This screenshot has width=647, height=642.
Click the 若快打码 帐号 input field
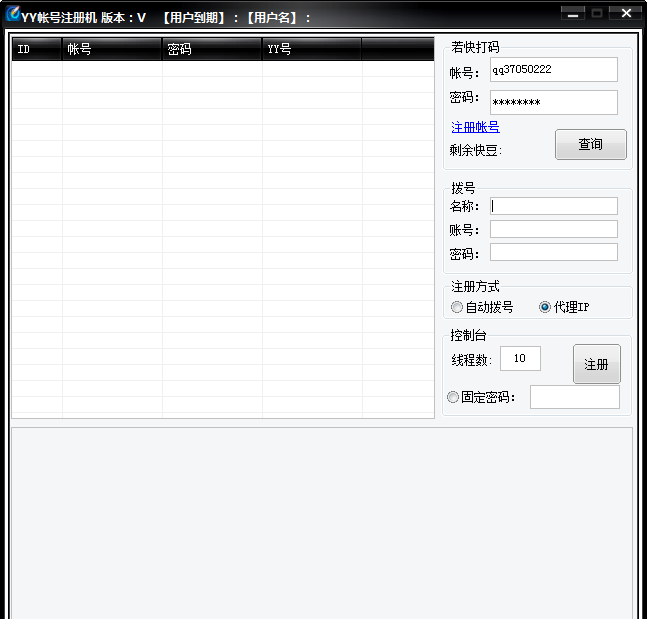[x=554, y=69]
